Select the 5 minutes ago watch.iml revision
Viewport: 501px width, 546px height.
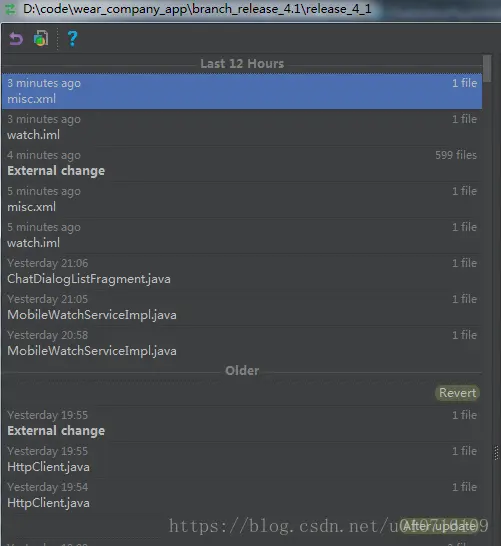click(x=242, y=235)
